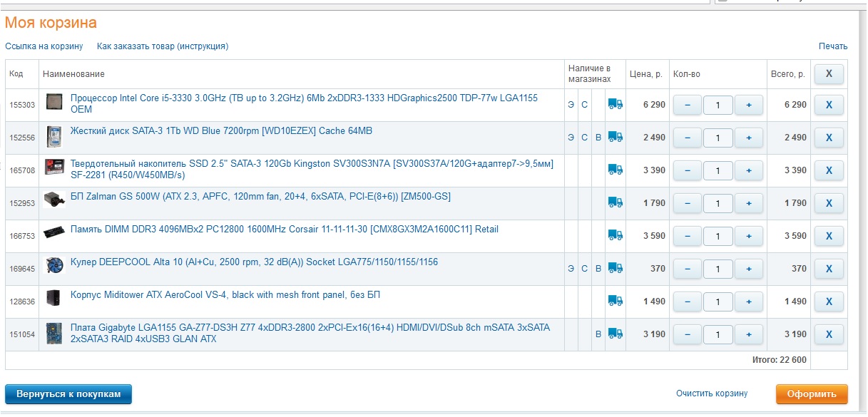Decrease quantity of DEEPCOOL cooler
This screenshot has width=868, height=417.
(x=688, y=269)
